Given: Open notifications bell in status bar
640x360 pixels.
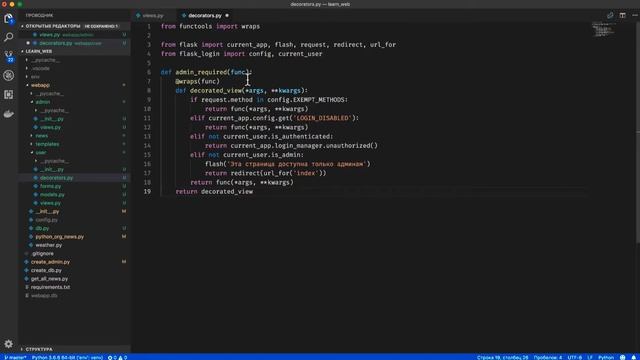Looking at the screenshot, I should coord(634,357).
